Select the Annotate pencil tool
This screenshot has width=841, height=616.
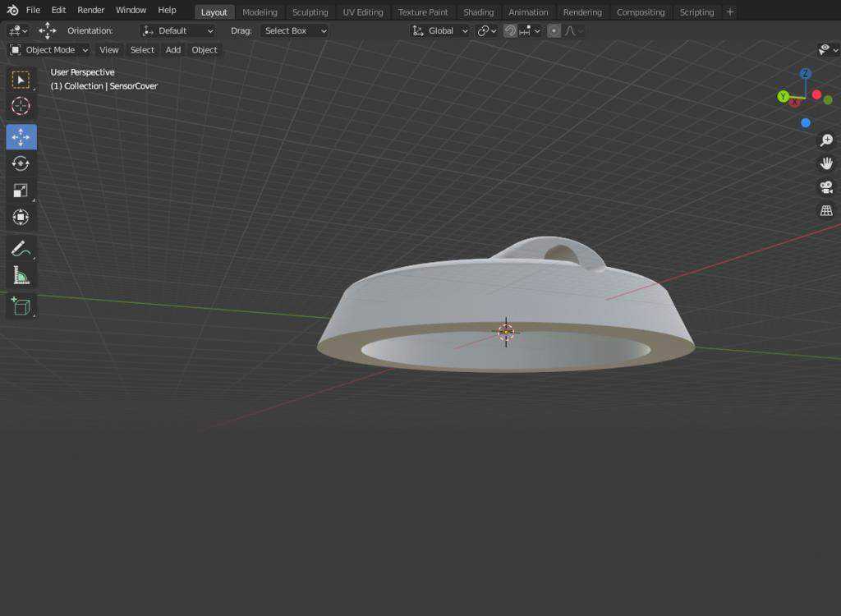pyautogui.click(x=21, y=248)
